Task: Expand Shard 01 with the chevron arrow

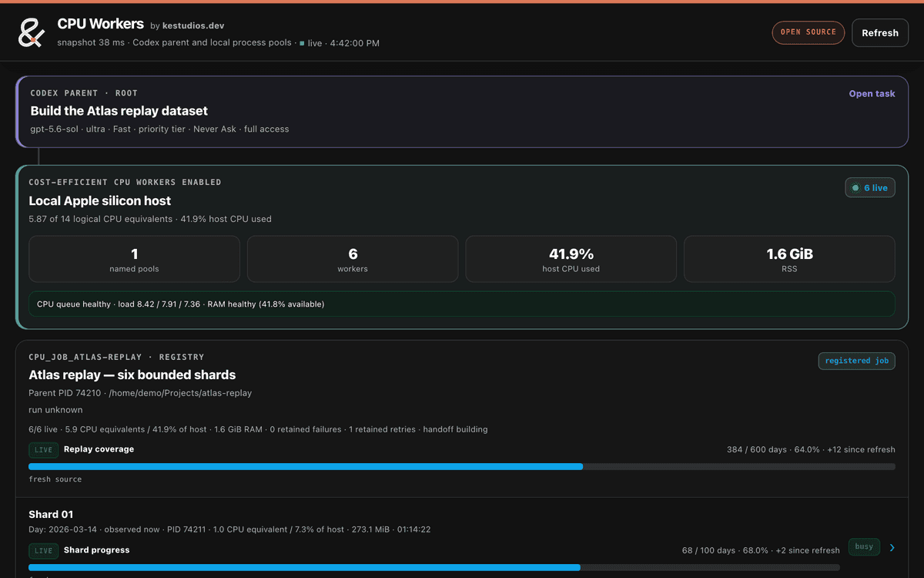Action: click(x=892, y=548)
